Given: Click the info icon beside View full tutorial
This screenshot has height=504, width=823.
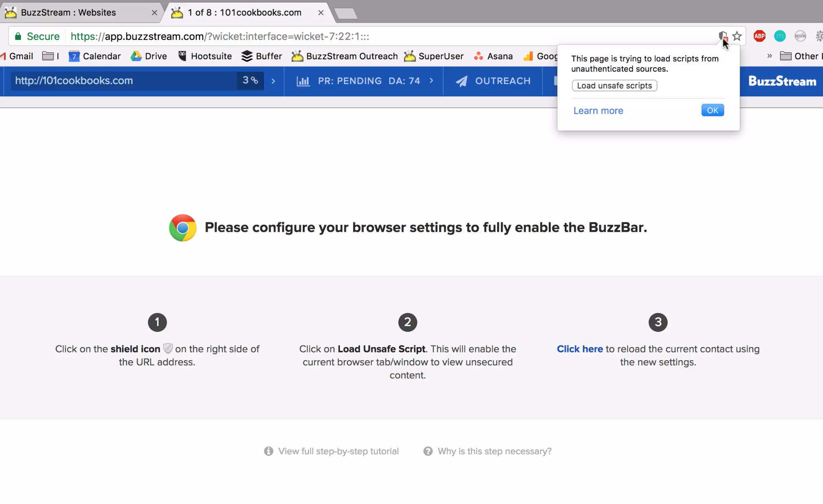Looking at the screenshot, I should pos(269,451).
